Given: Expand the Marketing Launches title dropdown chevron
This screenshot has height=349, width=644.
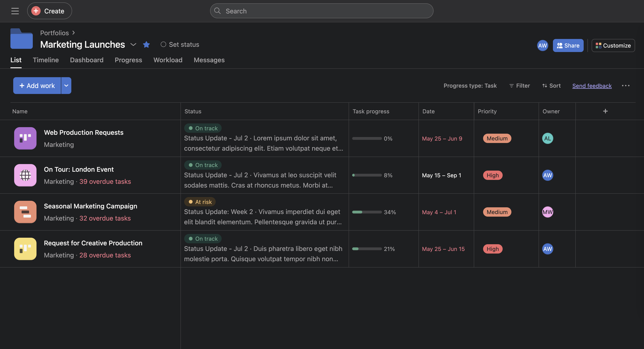Looking at the screenshot, I should pos(133,45).
